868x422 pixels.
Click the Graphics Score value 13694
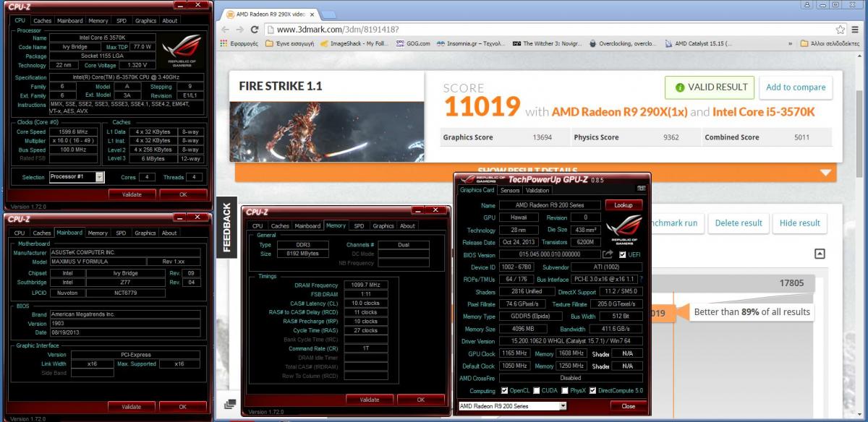click(x=542, y=137)
